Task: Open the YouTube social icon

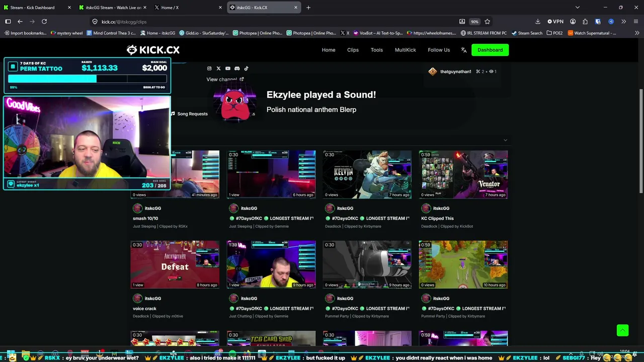Action: coord(228,68)
